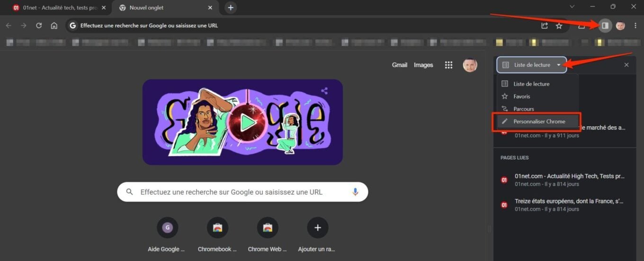The width and height of the screenshot is (644, 261).
Task: Click the Google search box
Action: 242,192
